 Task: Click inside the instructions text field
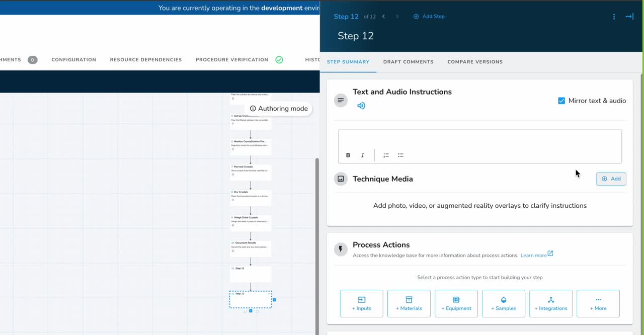(x=479, y=139)
